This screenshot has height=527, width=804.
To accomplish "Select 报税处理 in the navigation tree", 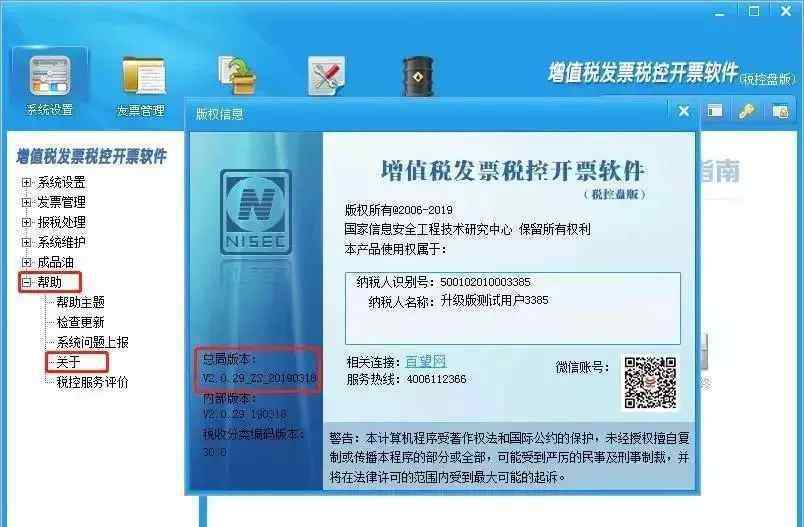I will (x=62, y=222).
